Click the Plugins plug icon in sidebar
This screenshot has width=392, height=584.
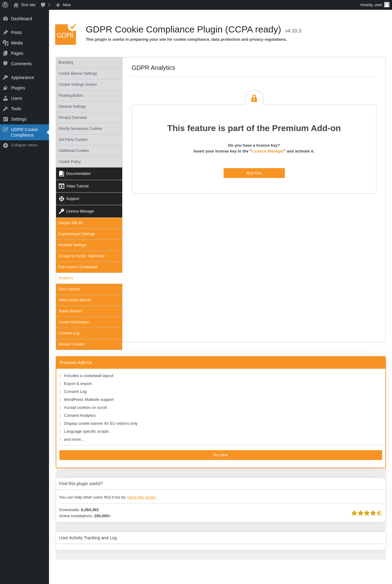click(6, 88)
